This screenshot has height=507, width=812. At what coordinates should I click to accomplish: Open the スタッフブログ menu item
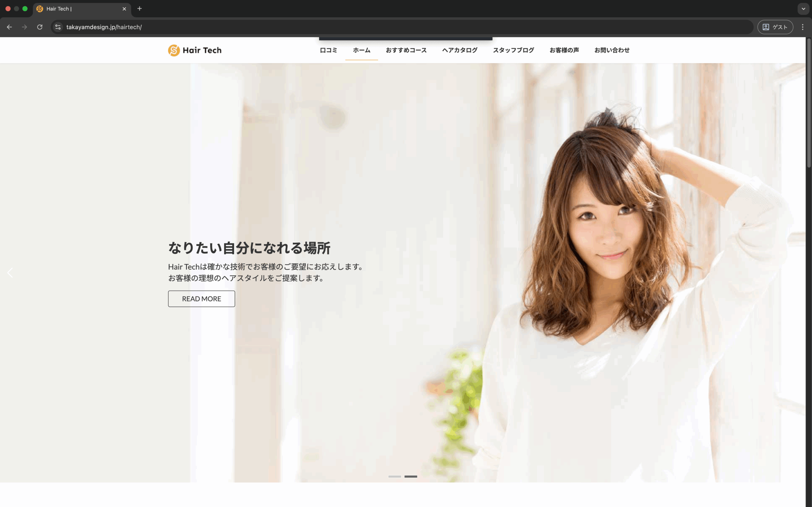513,50
